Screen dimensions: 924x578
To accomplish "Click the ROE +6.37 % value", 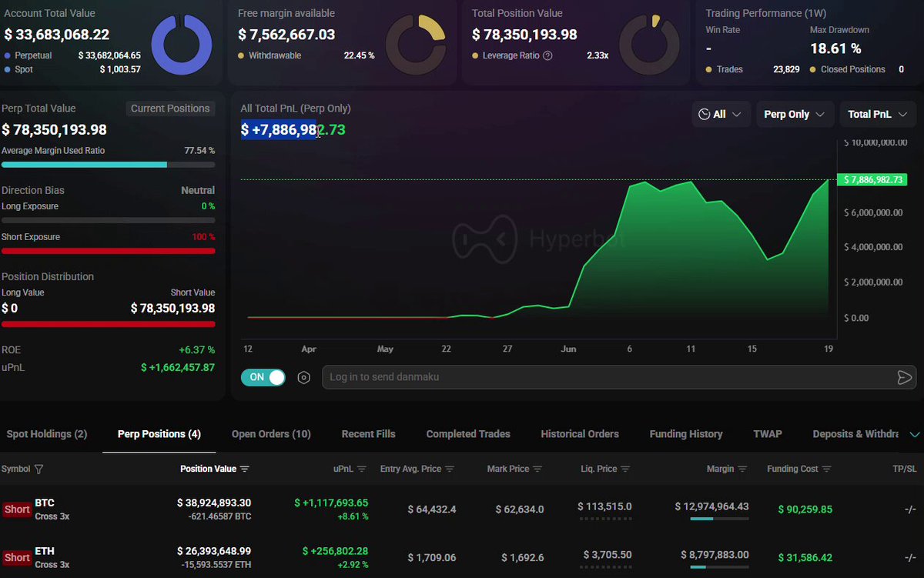I will coord(196,350).
